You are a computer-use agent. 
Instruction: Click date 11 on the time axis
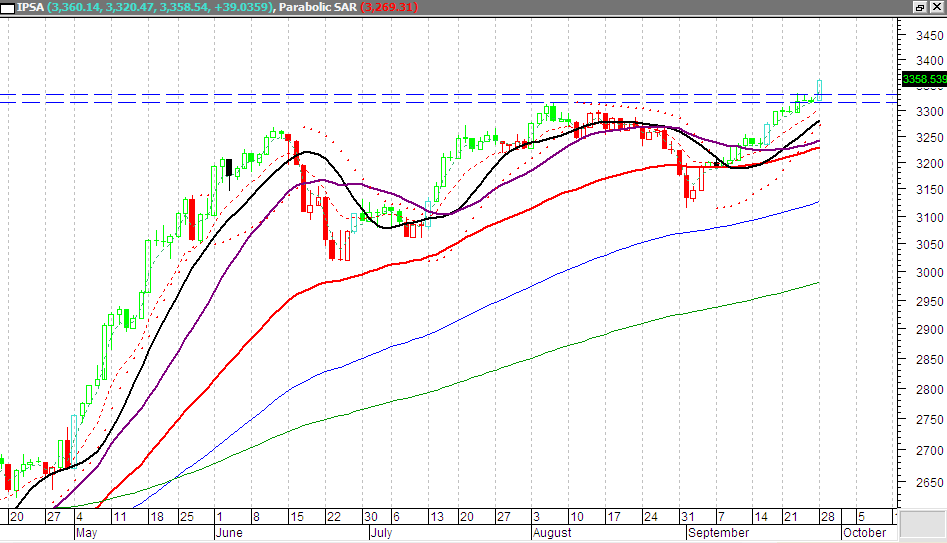point(120,517)
